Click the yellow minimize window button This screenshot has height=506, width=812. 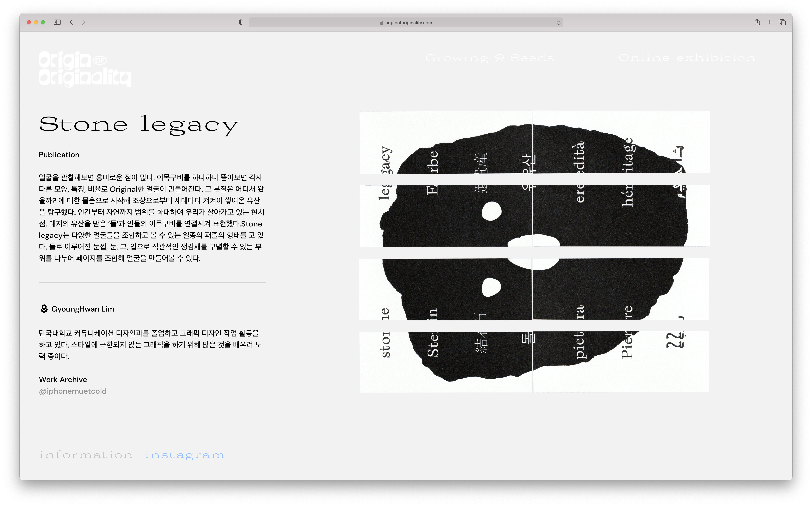pos(36,22)
